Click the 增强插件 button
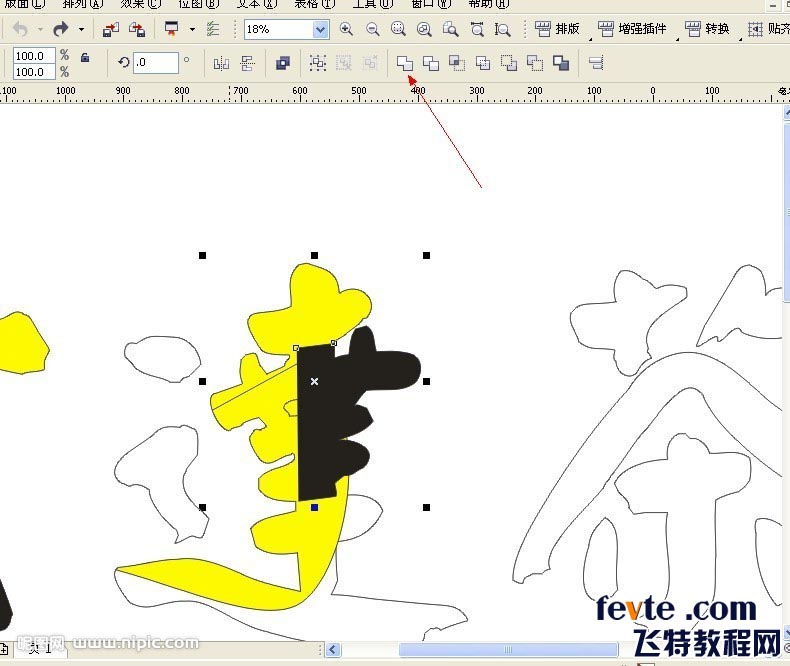The width and height of the screenshot is (790, 666). click(632, 29)
